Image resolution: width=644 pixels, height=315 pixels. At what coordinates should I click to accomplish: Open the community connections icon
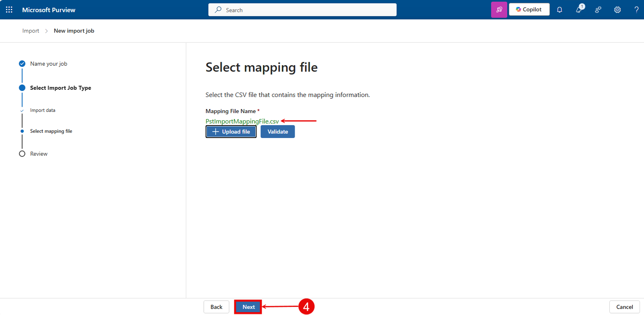click(598, 10)
